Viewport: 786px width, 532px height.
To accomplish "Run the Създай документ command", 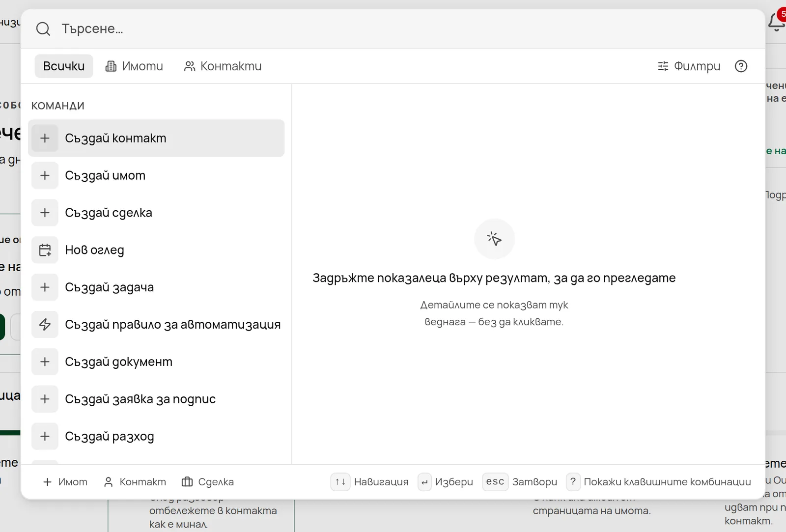I will point(156,362).
